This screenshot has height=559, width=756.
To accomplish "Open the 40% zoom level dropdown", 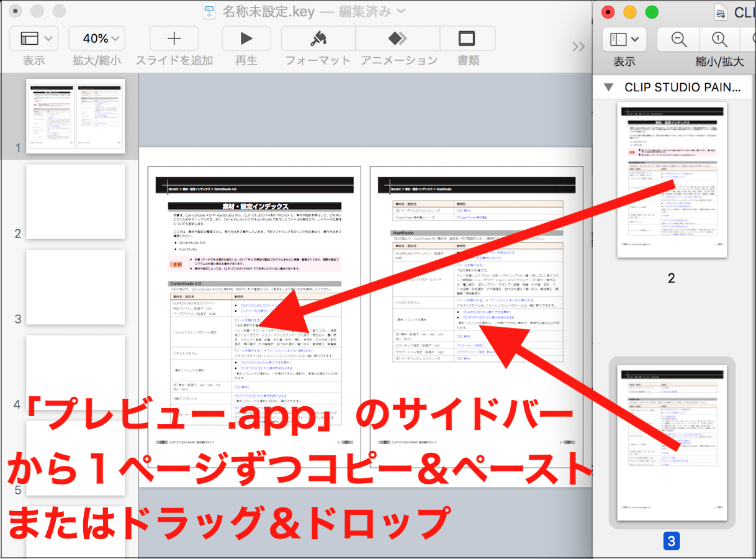I will 97,39.
